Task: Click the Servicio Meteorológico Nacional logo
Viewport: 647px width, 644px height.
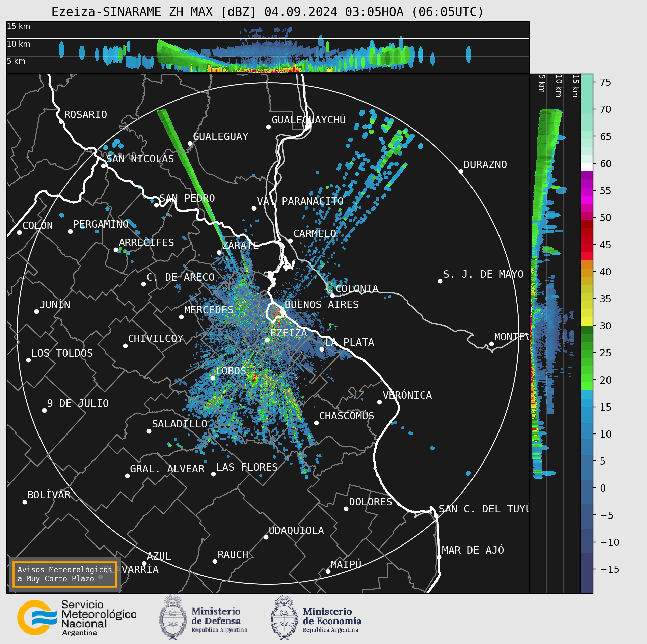Action: (77, 618)
